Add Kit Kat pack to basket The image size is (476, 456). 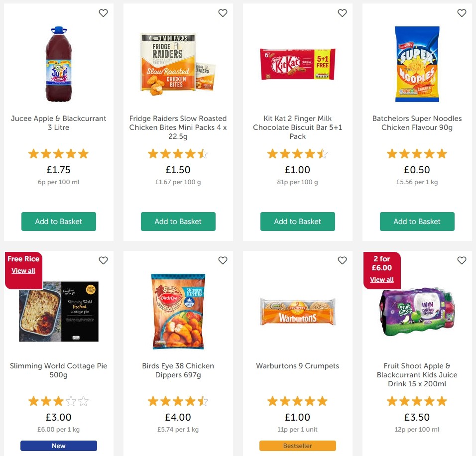tap(297, 222)
